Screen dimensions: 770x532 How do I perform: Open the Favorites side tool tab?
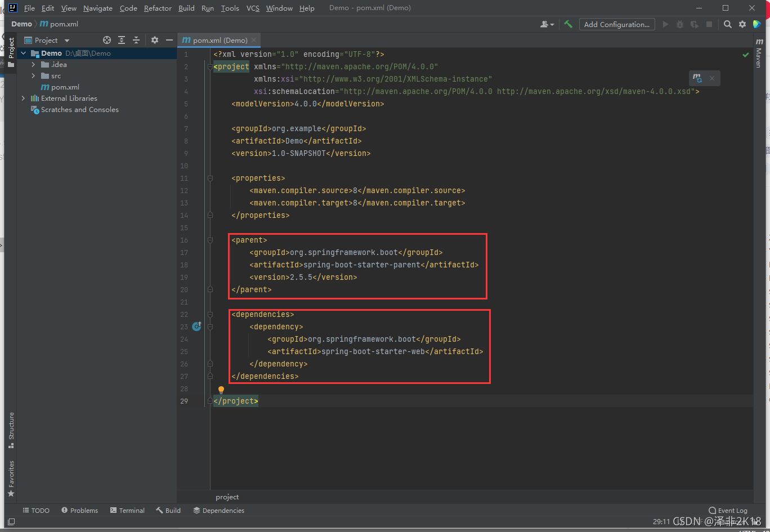tap(11, 479)
